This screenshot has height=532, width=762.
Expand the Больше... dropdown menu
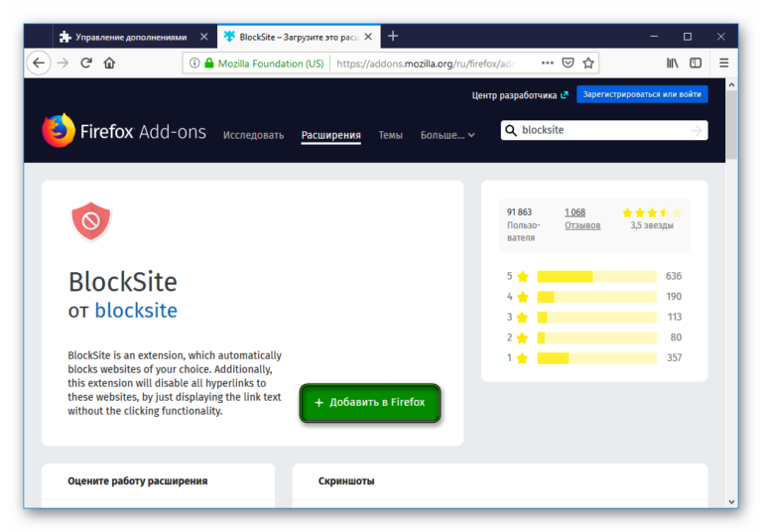[x=447, y=135]
